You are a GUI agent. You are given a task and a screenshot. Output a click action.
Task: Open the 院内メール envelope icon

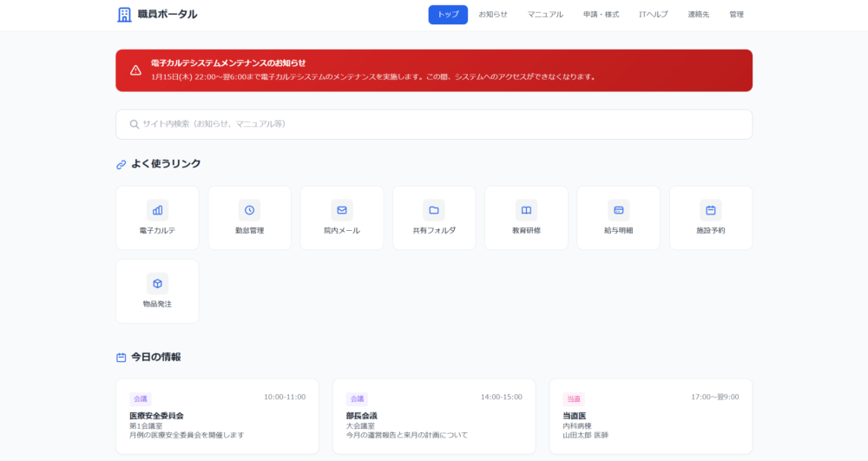[x=342, y=210]
